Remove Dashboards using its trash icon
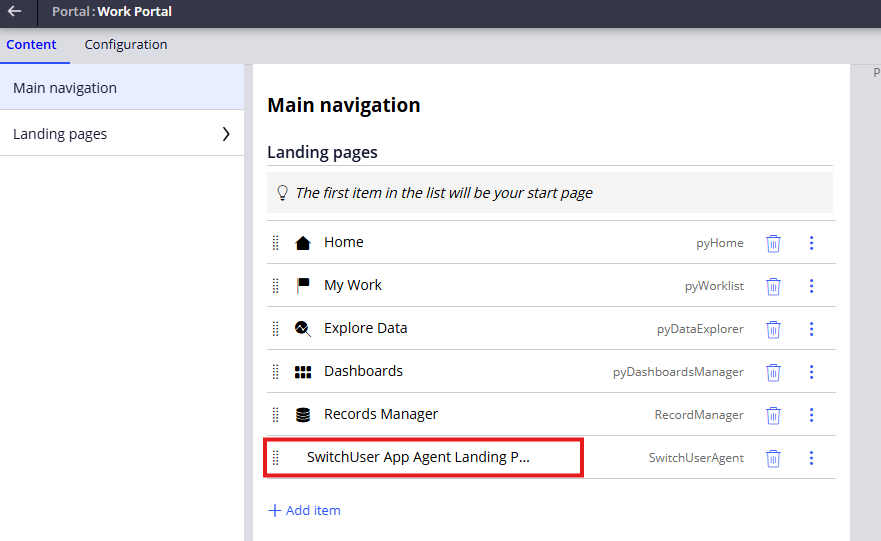The image size is (881, 541). point(773,372)
